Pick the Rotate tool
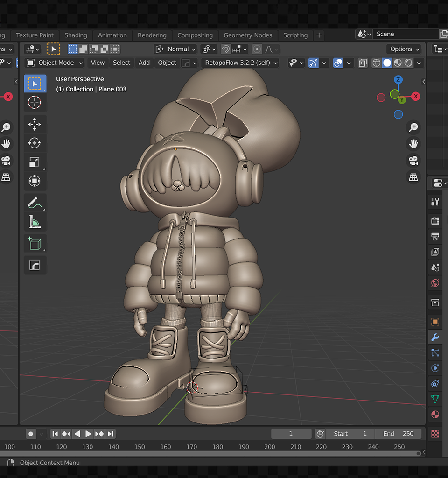448x478 pixels. (35, 143)
